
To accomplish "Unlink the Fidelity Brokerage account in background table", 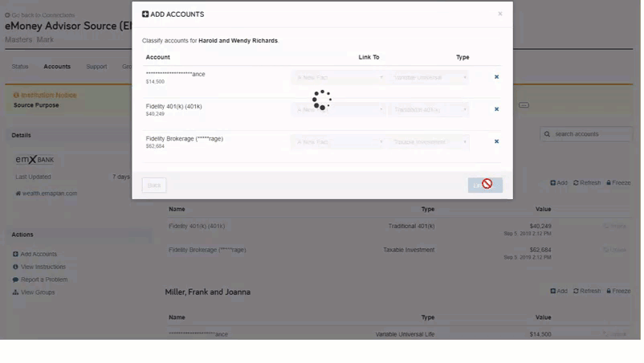I will tap(615, 250).
